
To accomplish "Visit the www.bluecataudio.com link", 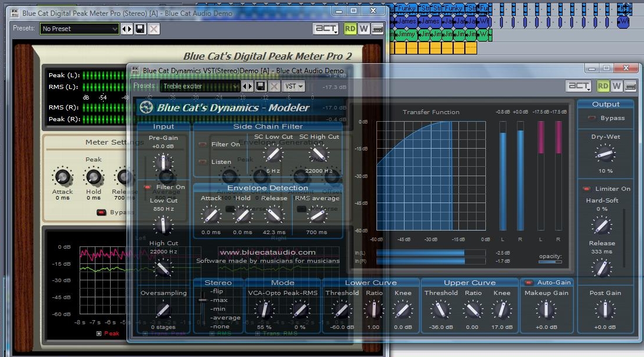I will (x=267, y=252).
